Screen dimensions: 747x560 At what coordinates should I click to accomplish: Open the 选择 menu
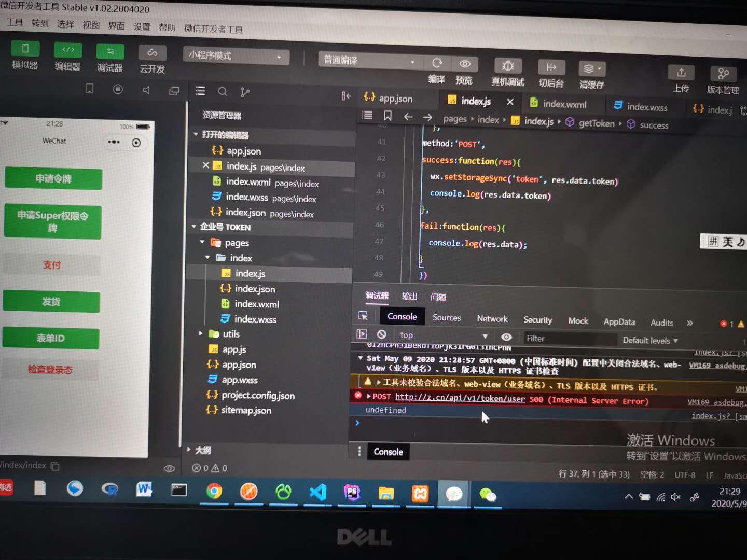[x=65, y=24]
